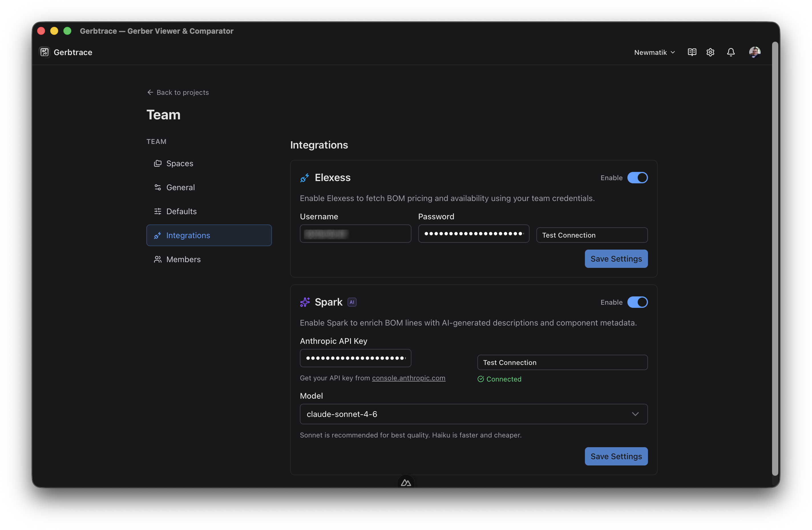The image size is (812, 530).
Task: Test the Spark connection
Action: pyautogui.click(x=562, y=362)
